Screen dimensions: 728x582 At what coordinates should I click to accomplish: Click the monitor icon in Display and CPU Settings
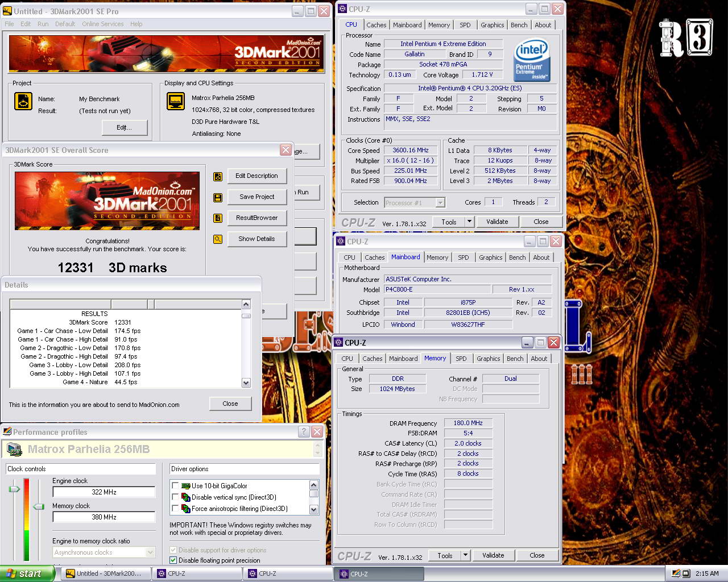tap(175, 101)
